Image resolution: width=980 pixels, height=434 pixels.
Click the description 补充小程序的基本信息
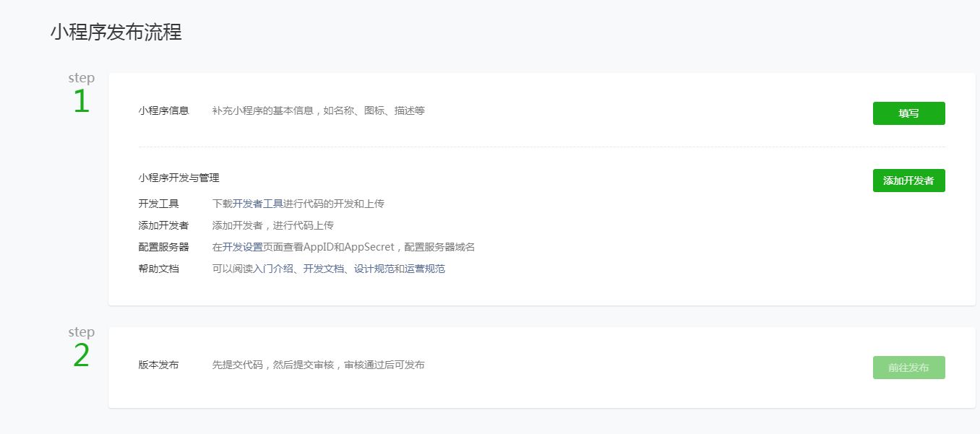point(263,110)
